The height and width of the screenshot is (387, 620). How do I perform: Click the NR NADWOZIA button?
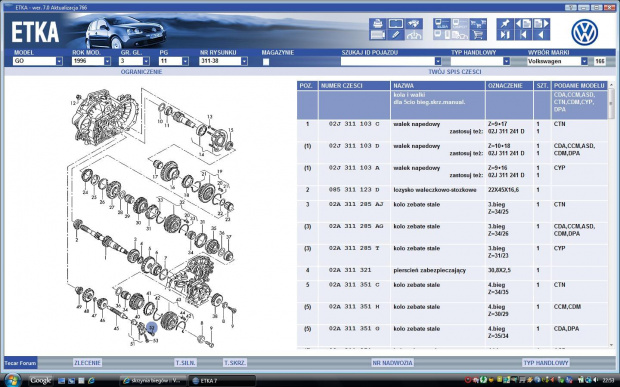392,362
